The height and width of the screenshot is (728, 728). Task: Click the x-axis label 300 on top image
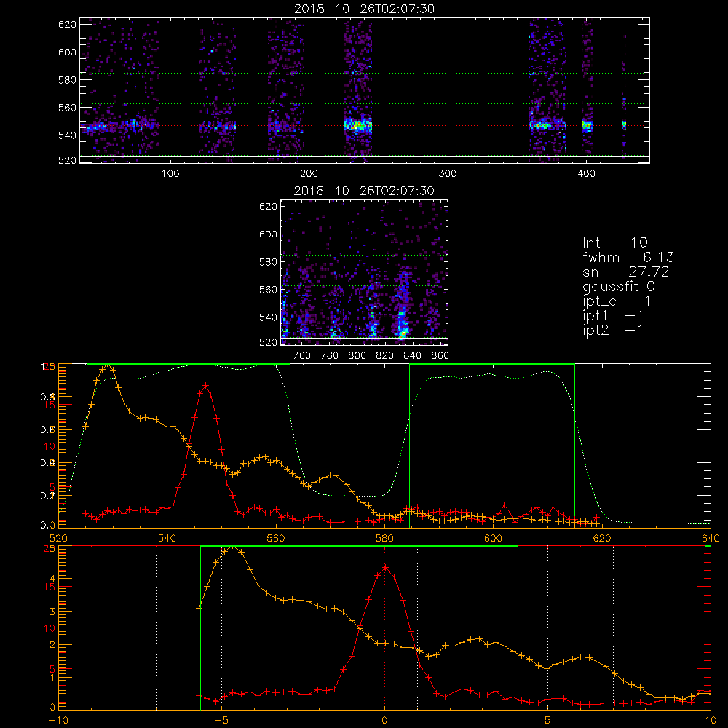[x=448, y=174]
